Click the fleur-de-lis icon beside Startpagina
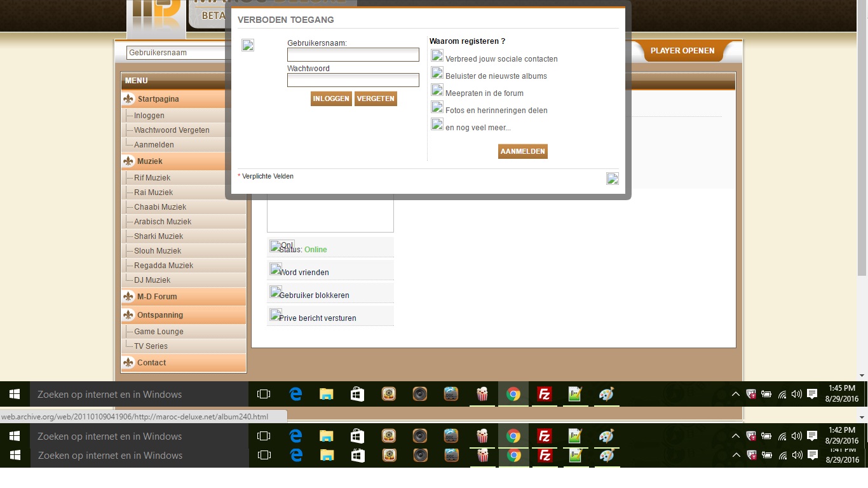This screenshot has height=488, width=868. (x=129, y=99)
